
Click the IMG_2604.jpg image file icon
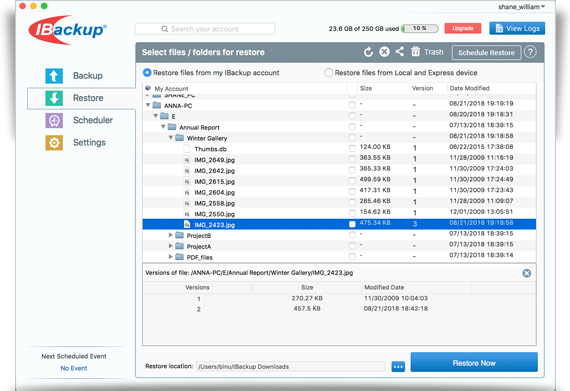(x=187, y=192)
